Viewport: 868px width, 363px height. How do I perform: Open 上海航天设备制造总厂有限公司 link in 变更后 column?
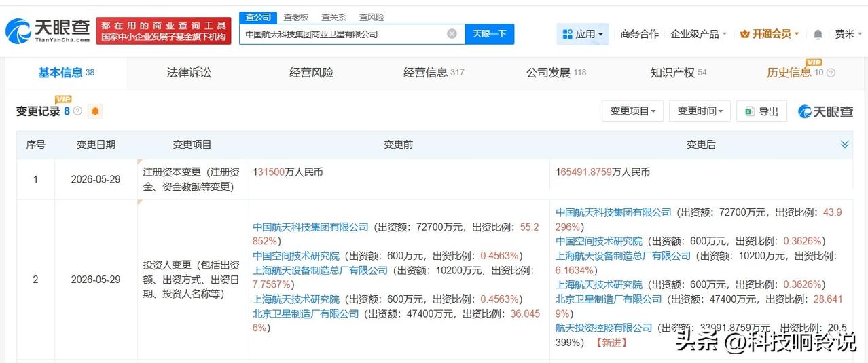[x=623, y=256]
